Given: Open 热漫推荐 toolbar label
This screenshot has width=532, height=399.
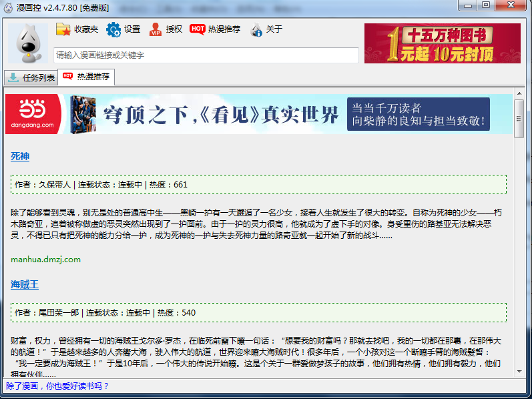Looking at the screenshot, I should point(224,29).
